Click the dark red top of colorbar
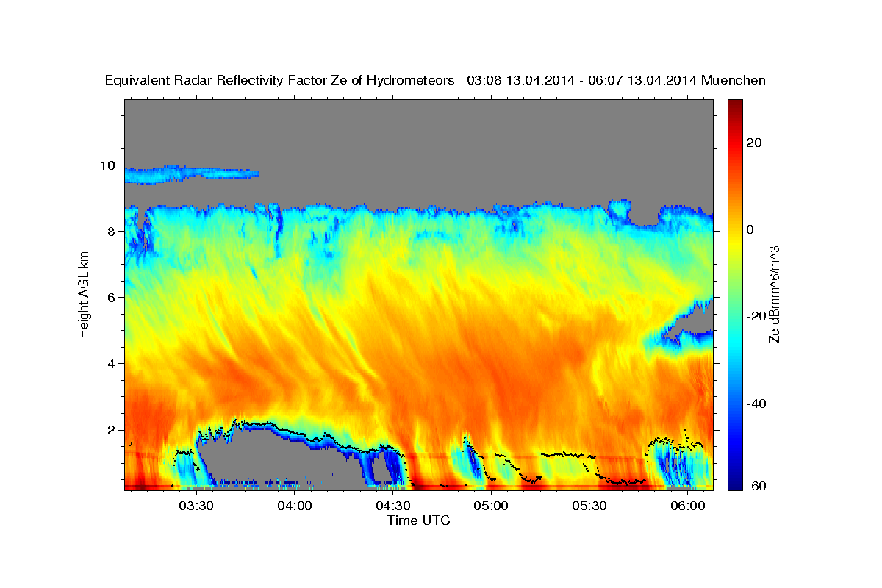 tap(734, 104)
